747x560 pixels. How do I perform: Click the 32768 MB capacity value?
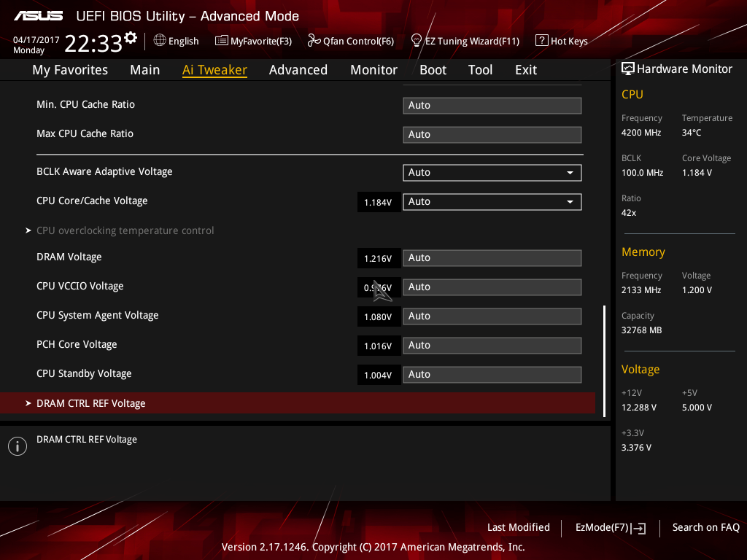(642, 330)
